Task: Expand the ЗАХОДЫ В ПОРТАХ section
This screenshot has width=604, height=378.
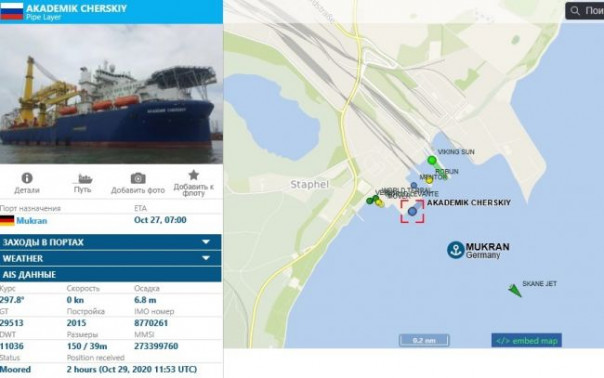Action: point(111,242)
